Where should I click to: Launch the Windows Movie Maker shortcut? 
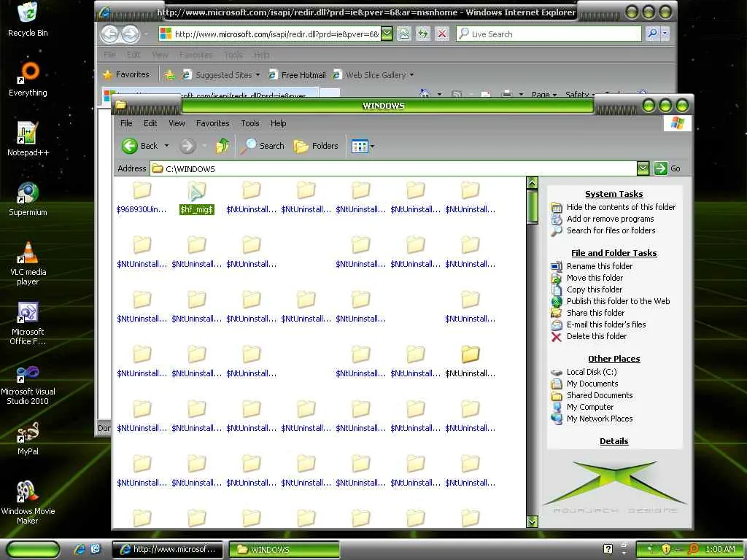coord(28,502)
